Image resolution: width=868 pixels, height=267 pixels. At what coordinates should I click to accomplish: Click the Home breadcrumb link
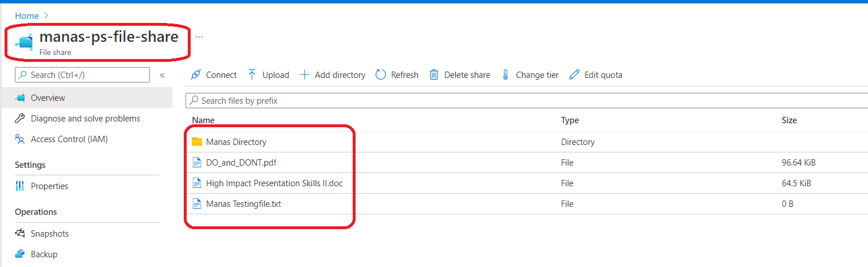pyautogui.click(x=27, y=16)
